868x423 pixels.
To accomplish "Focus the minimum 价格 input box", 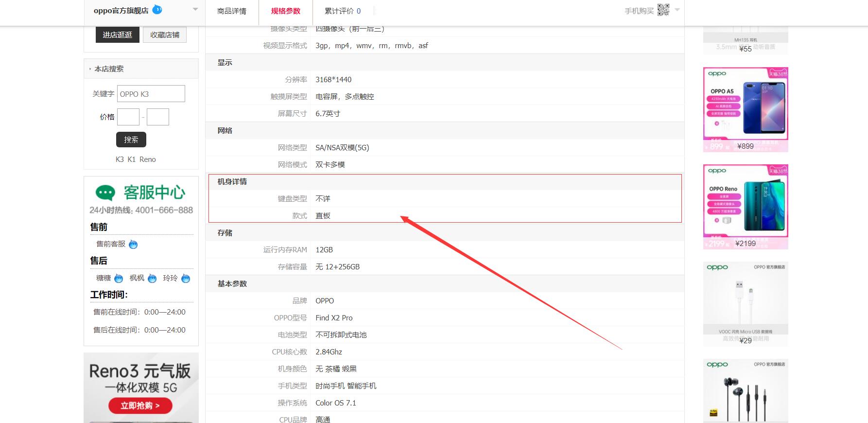I will [128, 117].
